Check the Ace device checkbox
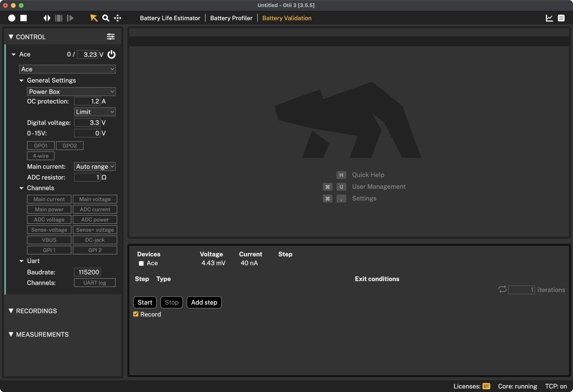 (141, 263)
